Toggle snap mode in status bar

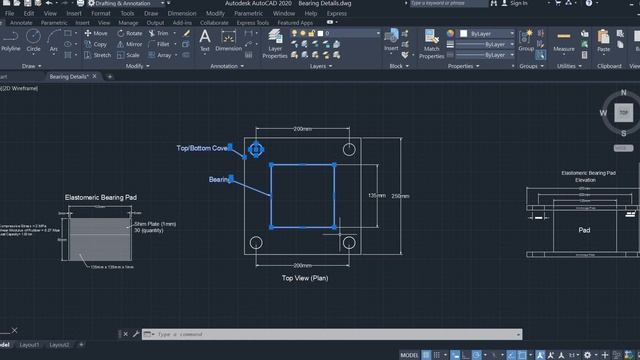click(437, 355)
